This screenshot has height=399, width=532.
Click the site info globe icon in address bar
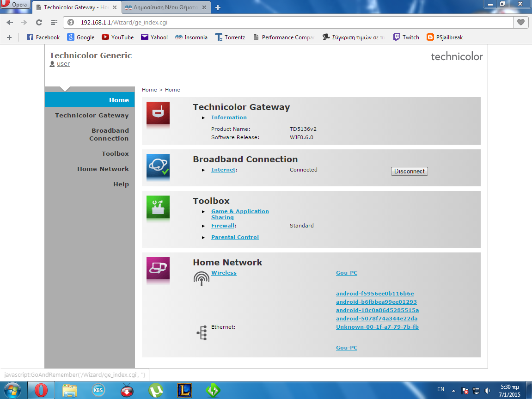pos(71,22)
